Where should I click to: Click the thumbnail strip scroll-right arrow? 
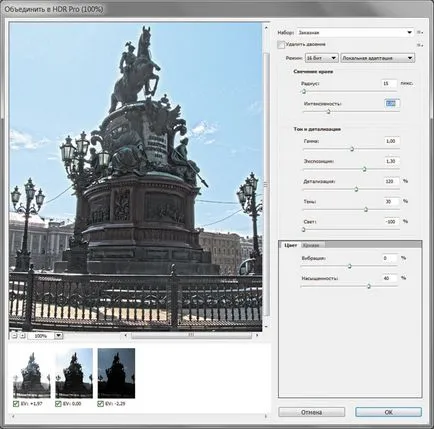266,416
